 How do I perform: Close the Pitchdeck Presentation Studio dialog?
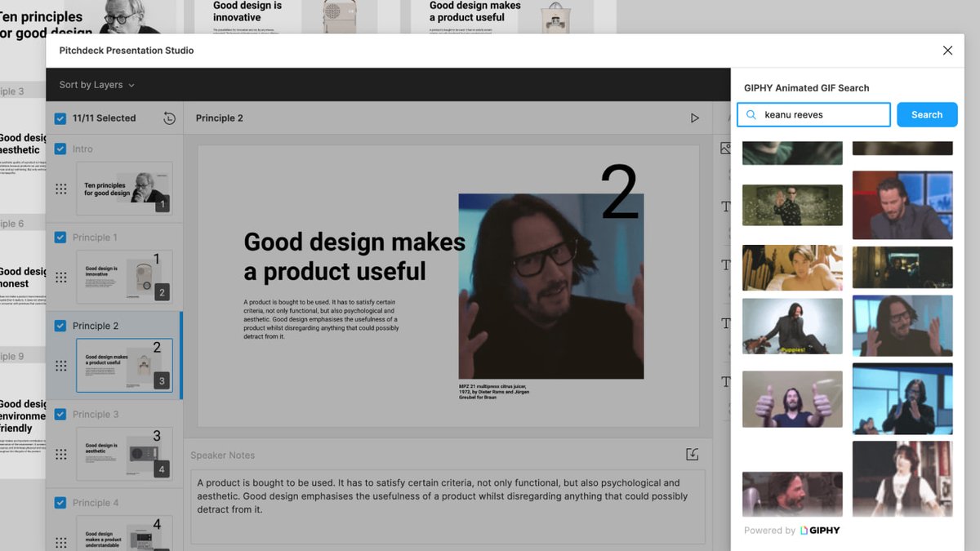(x=947, y=51)
